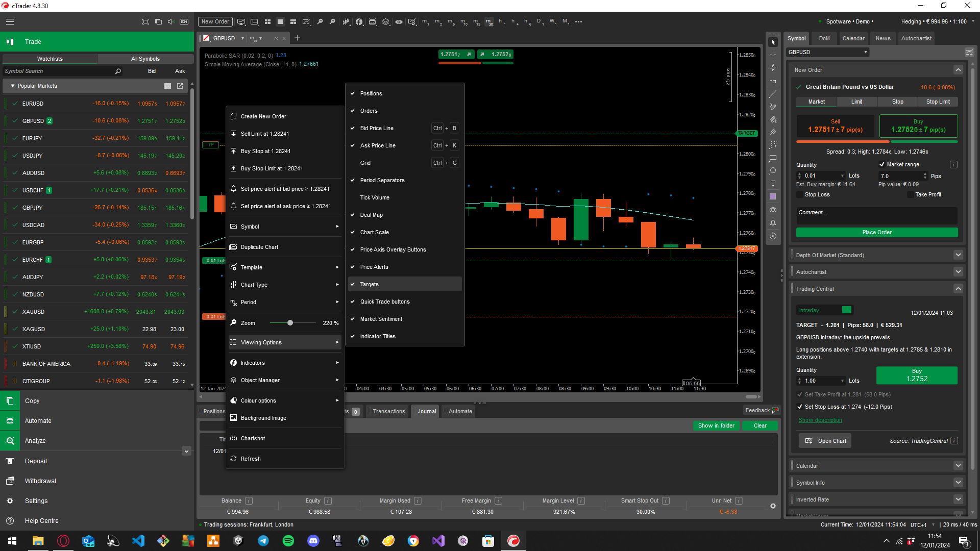Switch to the Calendar tab

[853, 38]
